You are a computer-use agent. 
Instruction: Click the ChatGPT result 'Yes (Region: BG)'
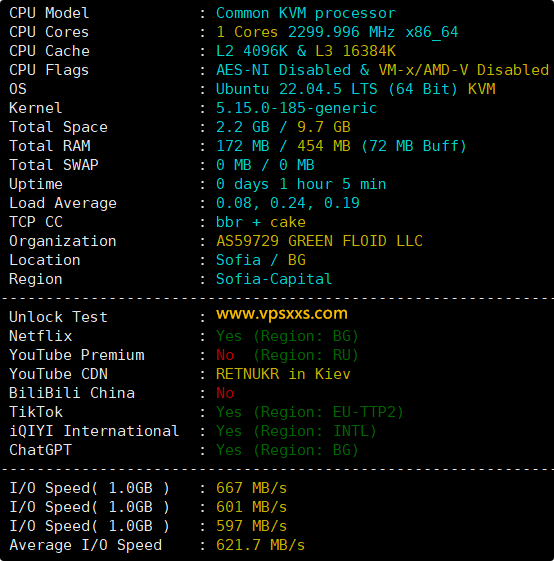287,450
